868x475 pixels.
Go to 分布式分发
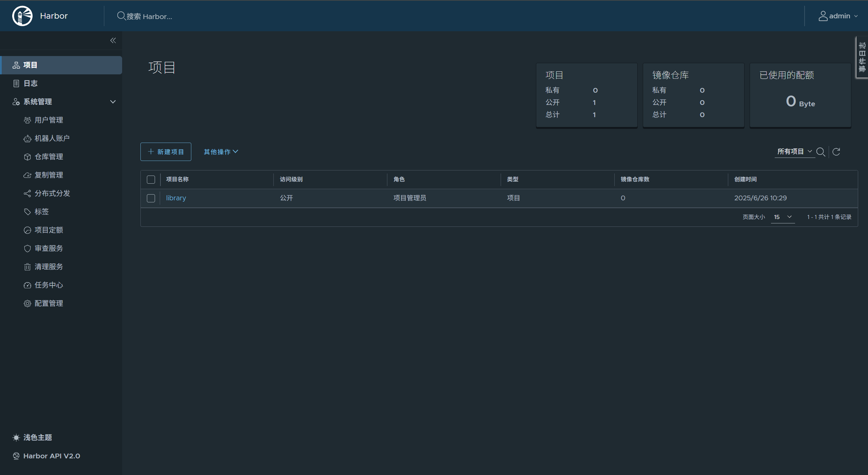pos(52,193)
